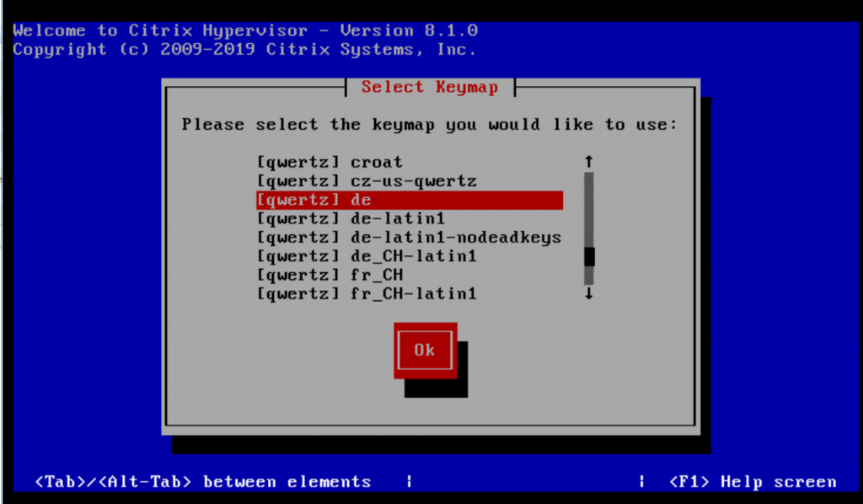This screenshot has height=504, width=863.
Task: Click the Tab/Alt-Tab between elements hint
Action: pos(203,482)
